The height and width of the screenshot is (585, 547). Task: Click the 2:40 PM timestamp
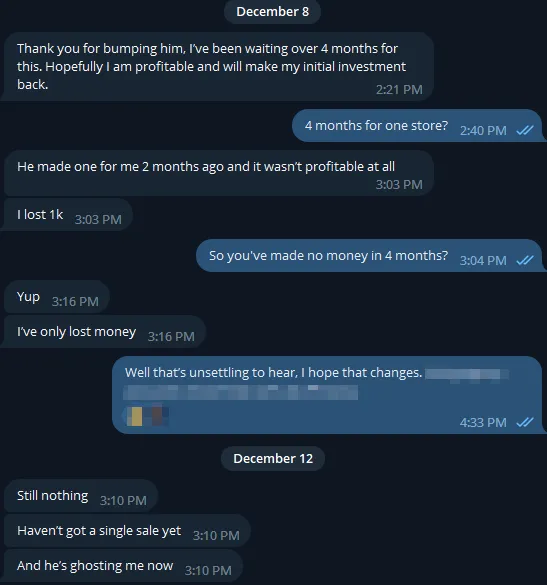(x=483, y=130)
